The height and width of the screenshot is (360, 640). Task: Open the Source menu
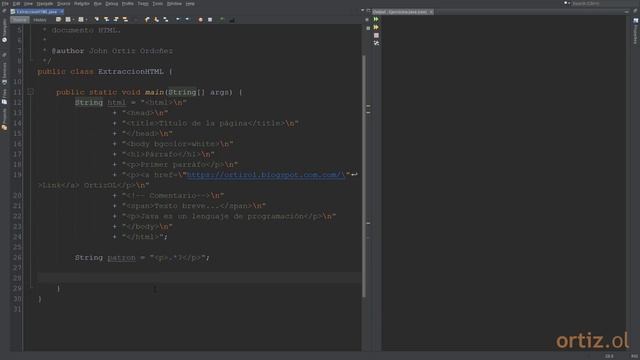(64, 4)
